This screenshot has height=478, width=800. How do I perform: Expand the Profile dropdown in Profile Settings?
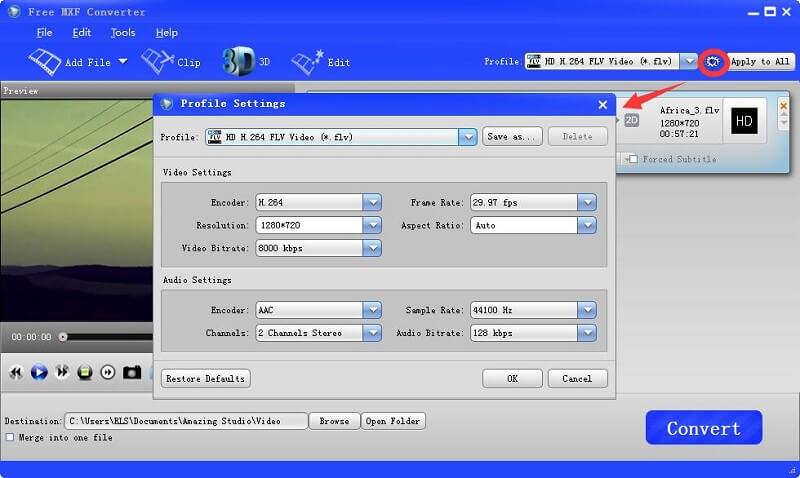click(467, 137)
